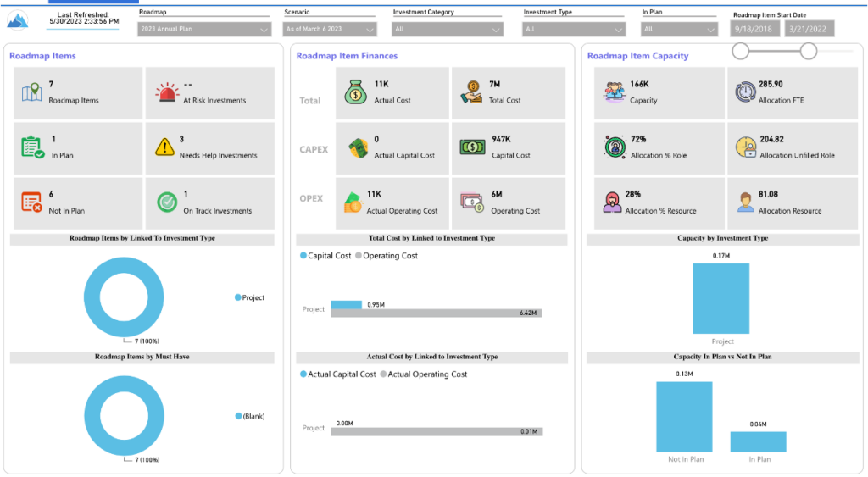The height and width of the screenshot is (477, 868).
Task: Click the On Track Investments checkmark icon
Action: pyautogui.click(x=167, y=202)
